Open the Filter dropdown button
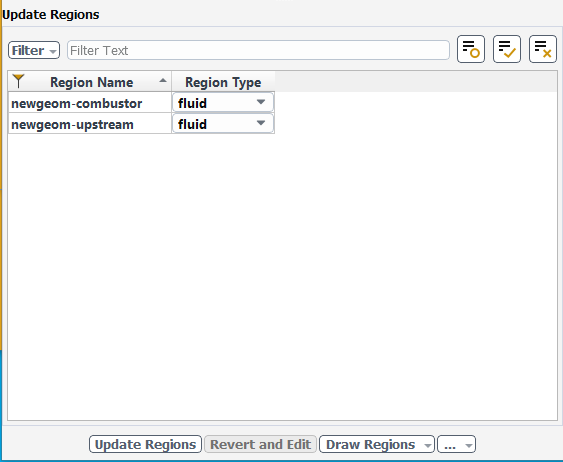Viewport: 563px width, 462px height. (34, 50)
